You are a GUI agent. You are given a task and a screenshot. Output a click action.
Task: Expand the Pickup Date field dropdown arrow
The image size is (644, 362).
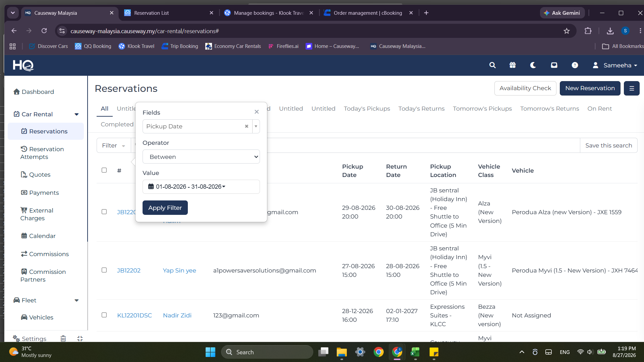[x=256, y=126]
